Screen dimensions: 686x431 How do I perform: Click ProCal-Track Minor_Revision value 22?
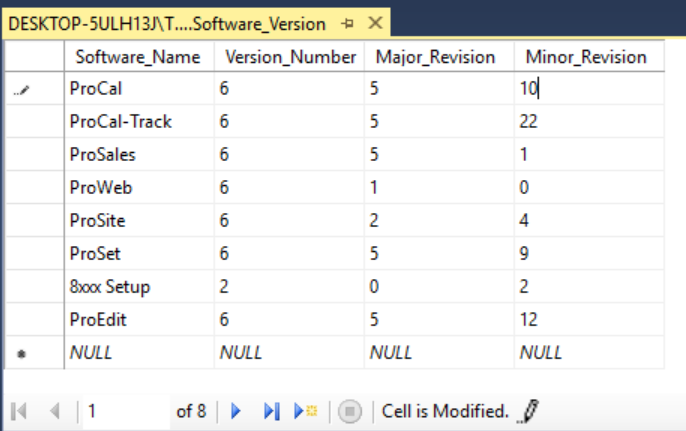coord(589,121)
